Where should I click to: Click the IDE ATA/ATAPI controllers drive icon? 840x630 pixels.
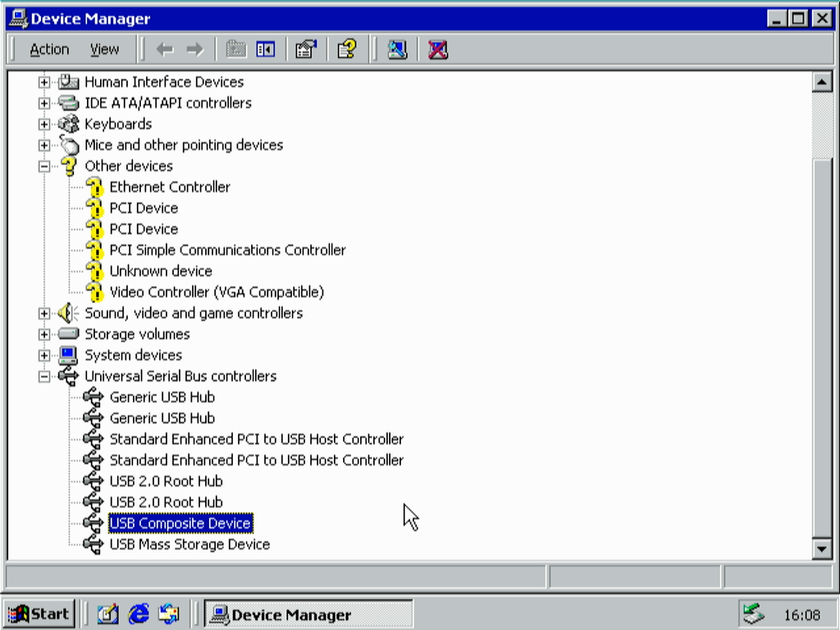tap(68, 103)
